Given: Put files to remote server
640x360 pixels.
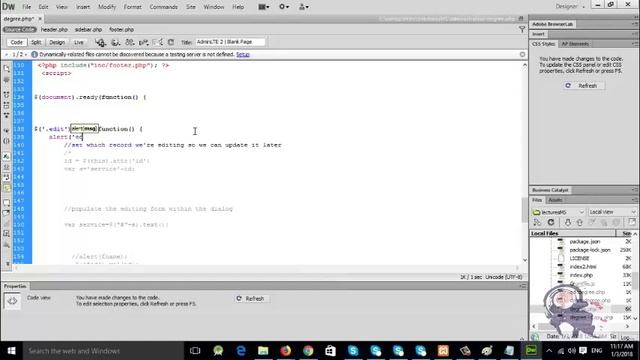Looking at the screenshot, I should 580,222.
